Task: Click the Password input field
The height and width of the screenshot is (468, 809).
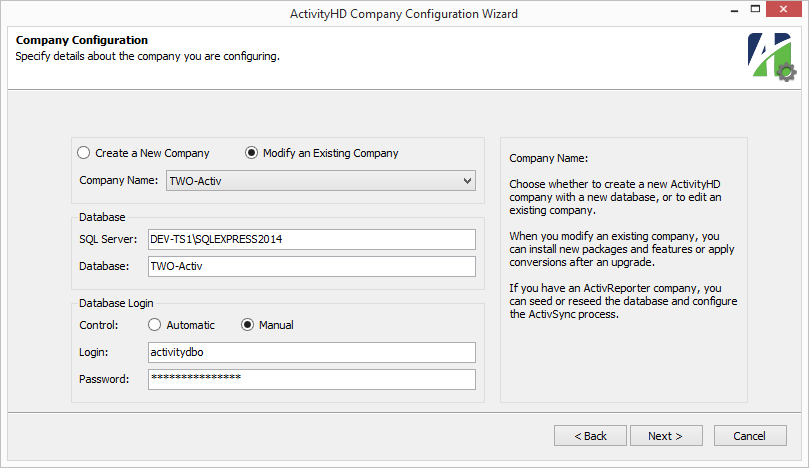Action: 312,379
